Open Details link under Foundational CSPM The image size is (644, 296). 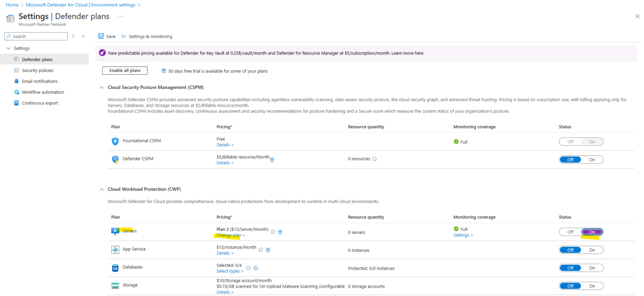[x=225, y=145]
